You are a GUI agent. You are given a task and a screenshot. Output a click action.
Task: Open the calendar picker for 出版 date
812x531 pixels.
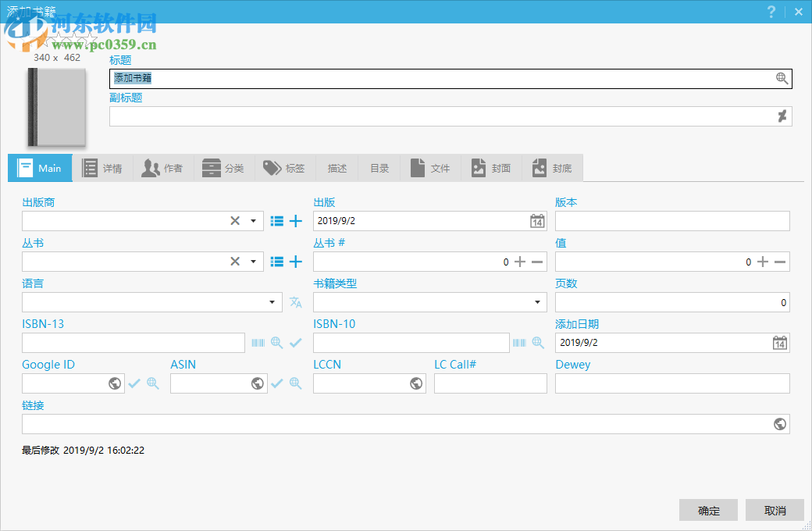[536, 221]
